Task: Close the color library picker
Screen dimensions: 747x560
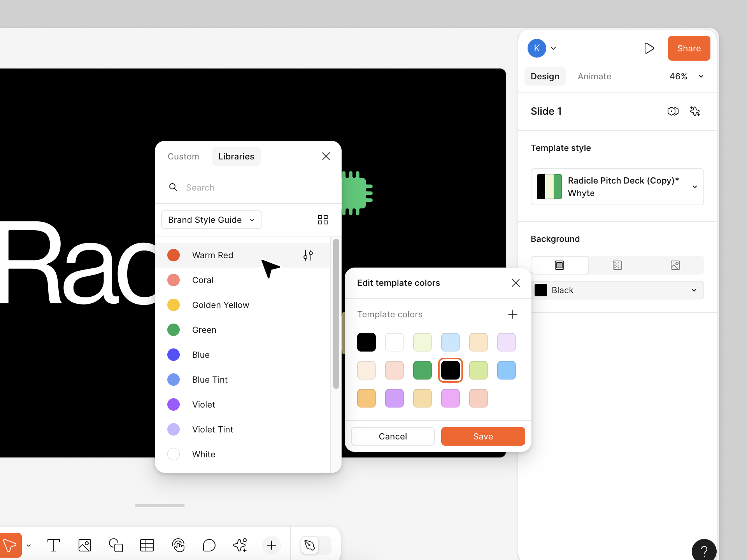Action: (326, 156)
